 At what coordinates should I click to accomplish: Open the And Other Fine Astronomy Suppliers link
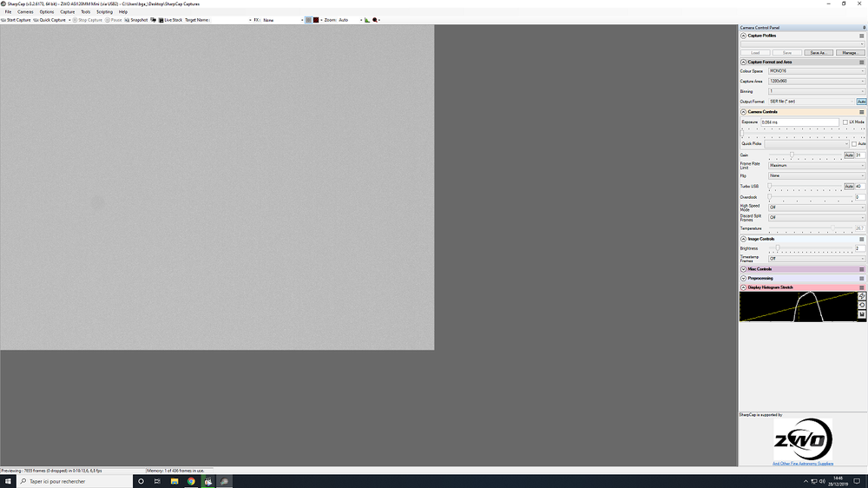803,464
